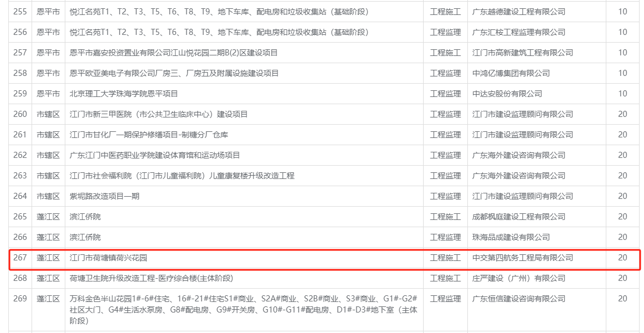Click 恩平欧亚美电子有限公司厂房三、厂房五及附属设施建设项目

pyautogui.click(x=174, y=73)
